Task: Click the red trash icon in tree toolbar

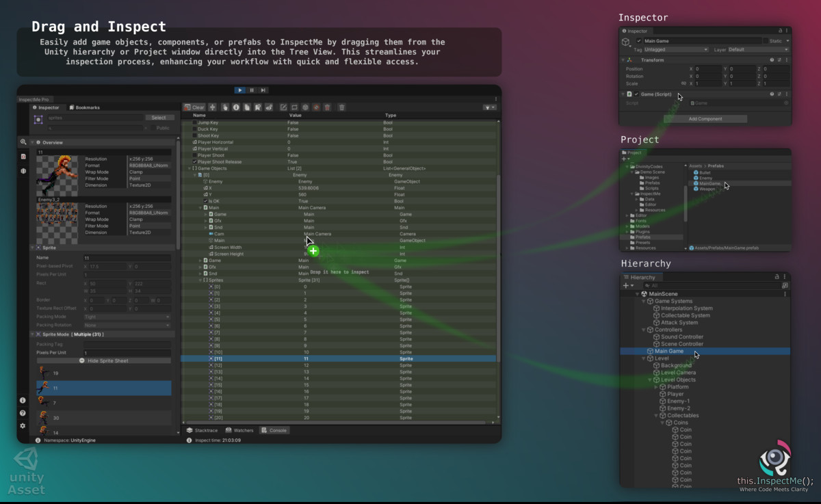Action: (327, 107)
